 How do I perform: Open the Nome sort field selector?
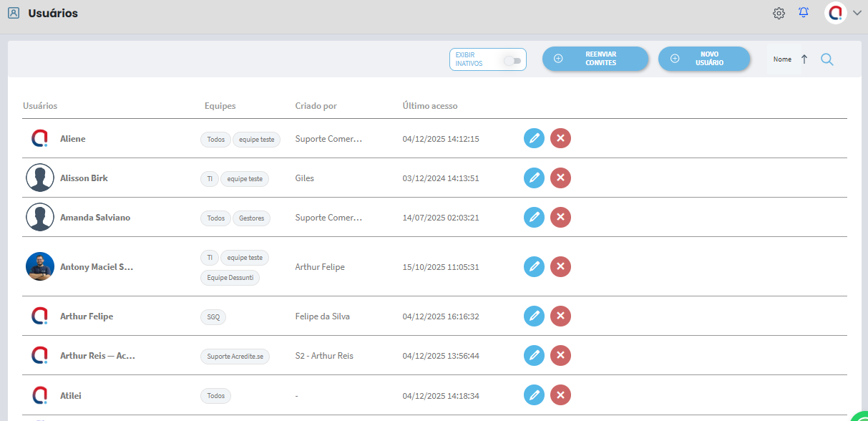(x=782, y=59)
